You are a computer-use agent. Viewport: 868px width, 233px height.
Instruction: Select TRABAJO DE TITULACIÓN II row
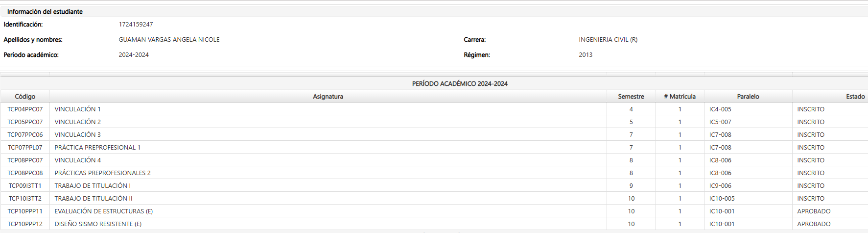(93, 199)
